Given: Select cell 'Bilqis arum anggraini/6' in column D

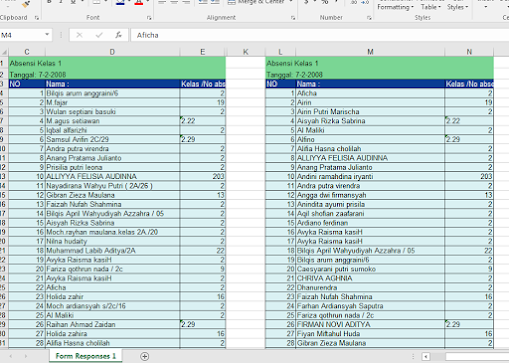Looking at the screenshot, I should click(x=112, y=93).
